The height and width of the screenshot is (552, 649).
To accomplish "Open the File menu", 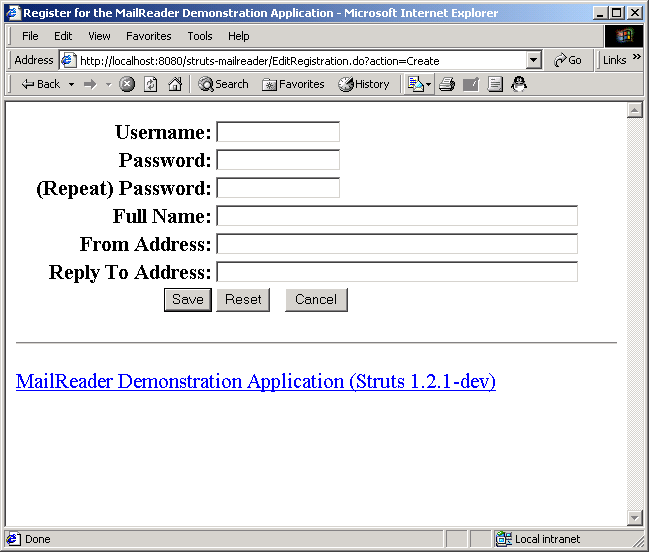I will [30, 36].
